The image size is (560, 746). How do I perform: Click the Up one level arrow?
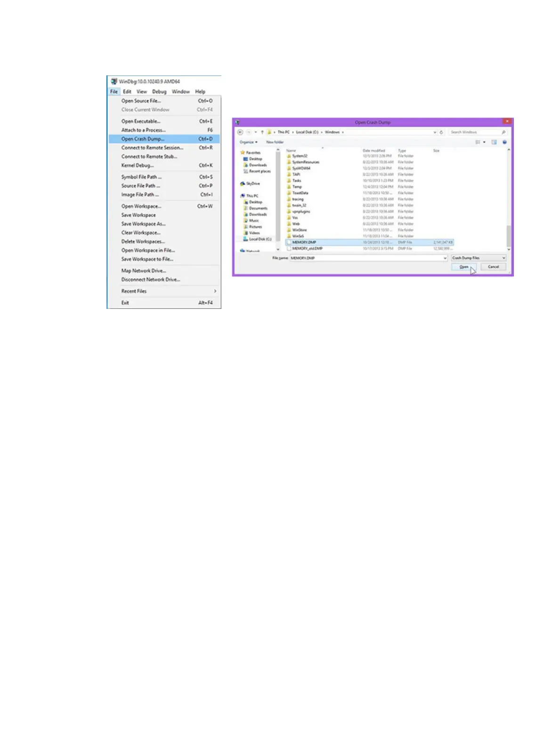tap(262, 132)
